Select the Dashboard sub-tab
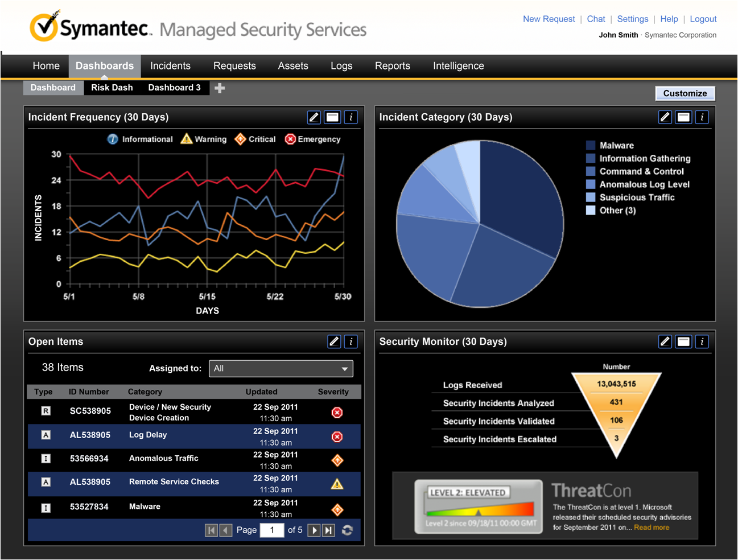This screenshot has width=738, height=560. (x=53, y=88)
